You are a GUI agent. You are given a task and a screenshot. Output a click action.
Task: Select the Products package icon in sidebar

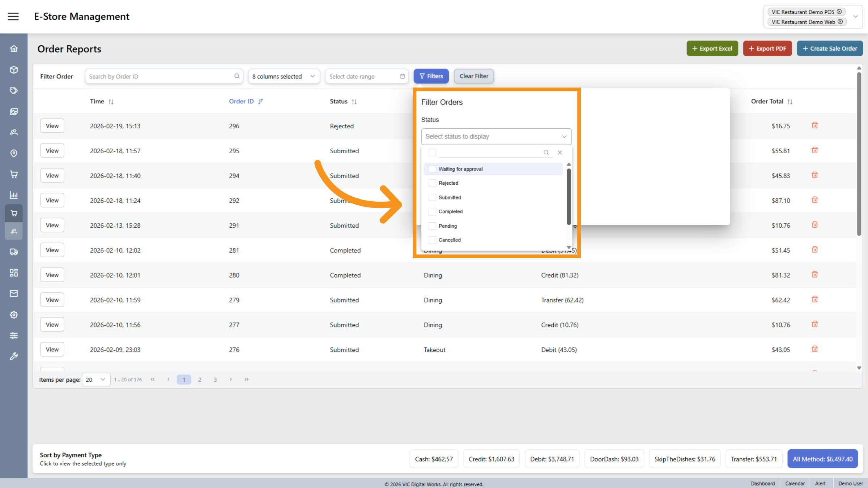pos(14,69)
